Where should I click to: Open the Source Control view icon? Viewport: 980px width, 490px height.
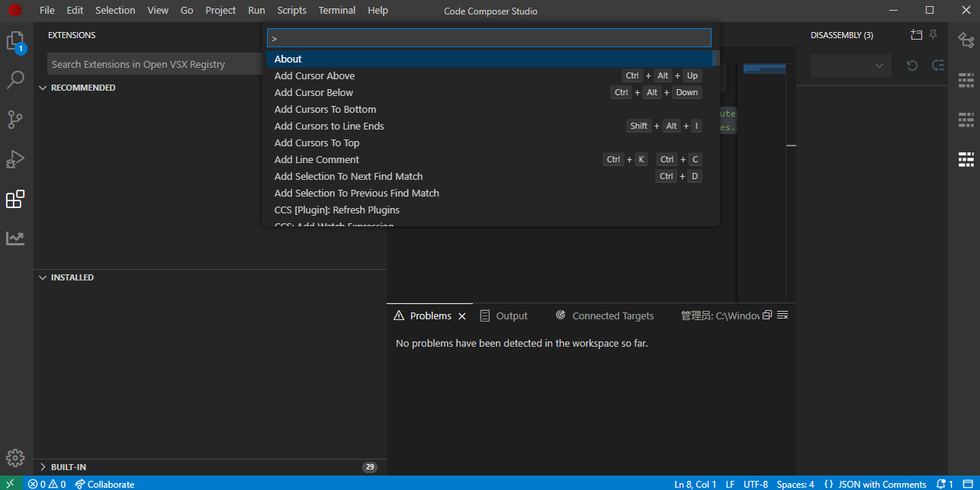coord(15,120)
